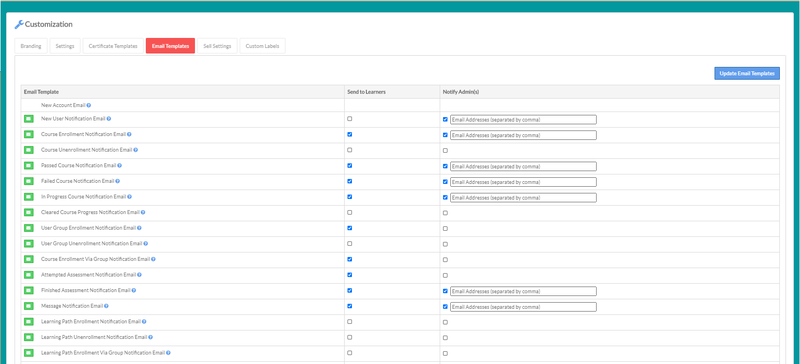Show help info for Passed Course Notification Email
This screenshot has width=800, height=364.
click(119, 165)
